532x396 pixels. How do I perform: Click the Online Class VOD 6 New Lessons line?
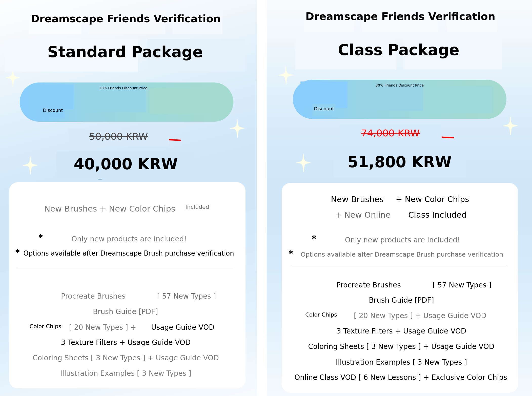point(400,377)
